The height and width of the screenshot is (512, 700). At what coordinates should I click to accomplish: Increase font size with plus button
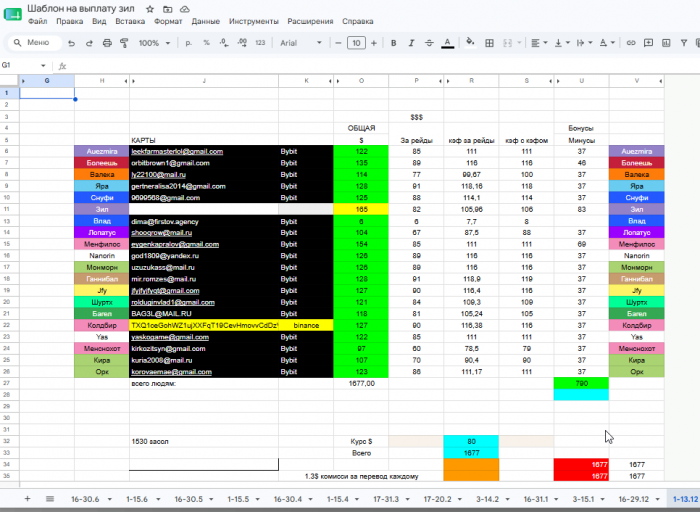374,43
